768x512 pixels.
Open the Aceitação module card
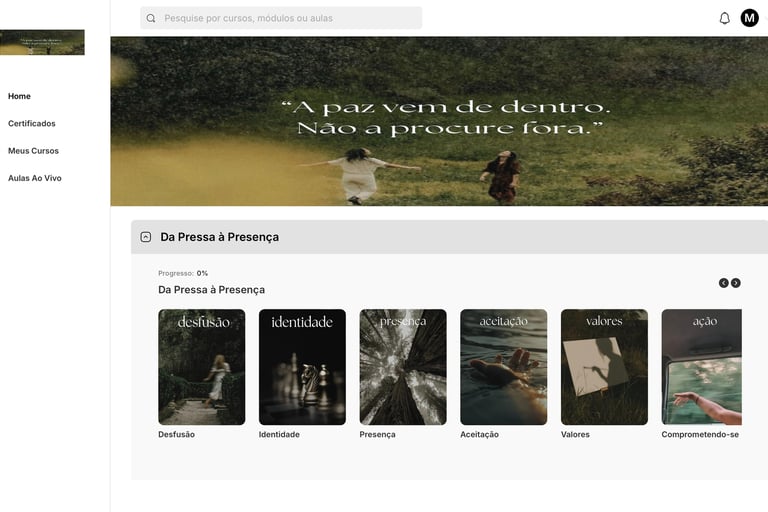[504, 367]
